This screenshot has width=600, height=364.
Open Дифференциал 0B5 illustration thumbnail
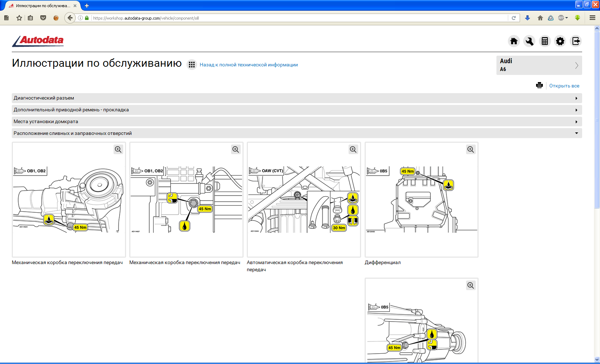click(x=421, y=200)
